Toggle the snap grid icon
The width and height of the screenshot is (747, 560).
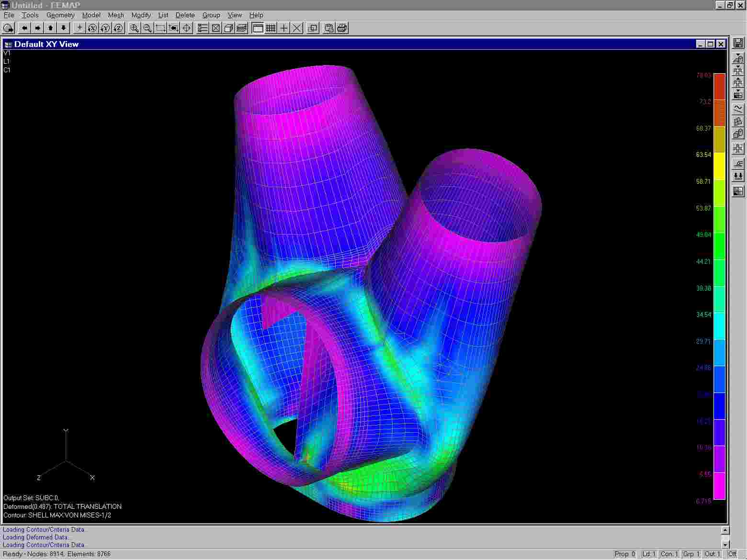click(271, 28)
